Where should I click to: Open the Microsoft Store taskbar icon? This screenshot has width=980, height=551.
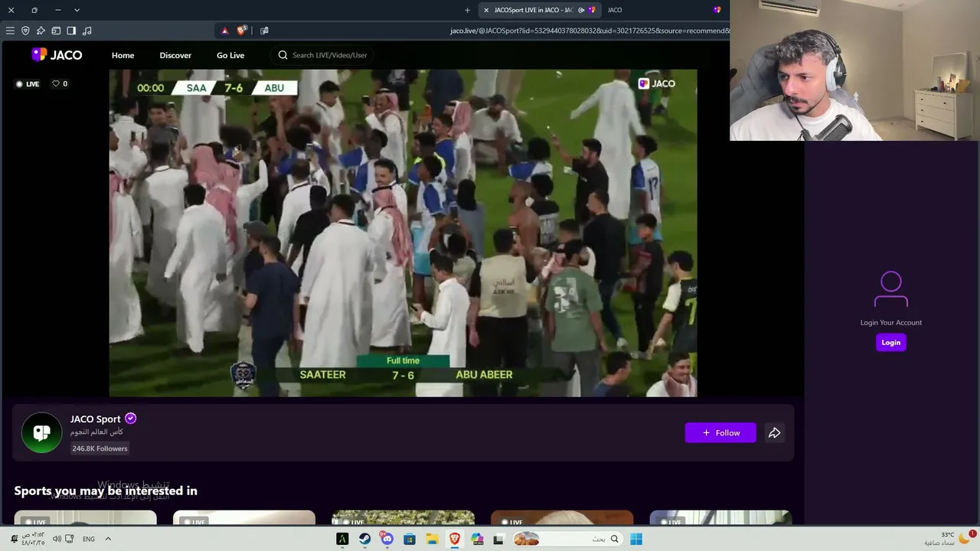click(410, 539)
